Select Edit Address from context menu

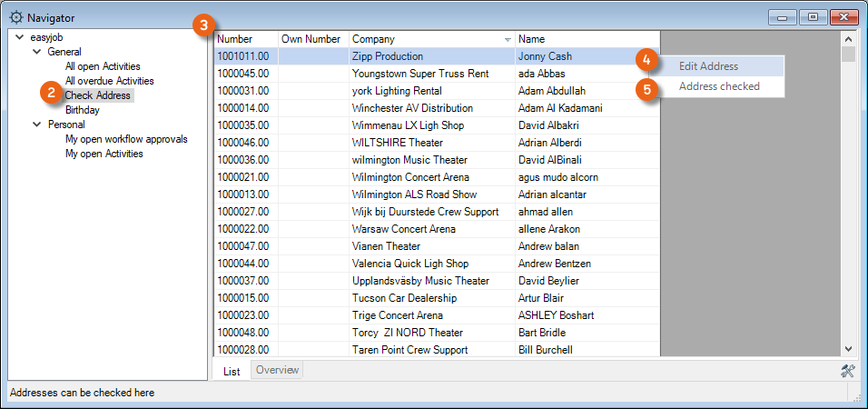coord(709,66)
